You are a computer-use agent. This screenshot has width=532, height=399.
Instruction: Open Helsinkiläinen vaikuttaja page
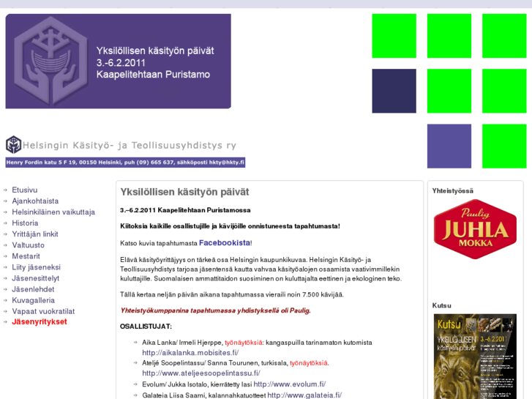[x=53, y=212]
